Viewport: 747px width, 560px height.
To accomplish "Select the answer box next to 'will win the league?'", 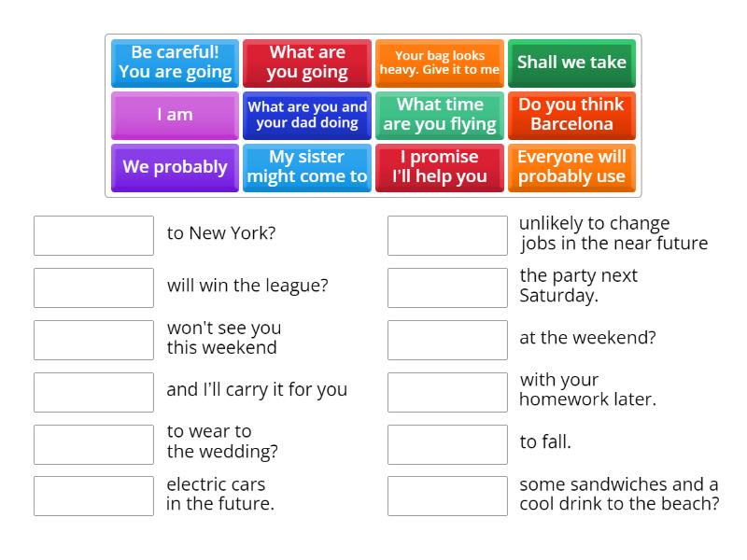I will [93, 287].
